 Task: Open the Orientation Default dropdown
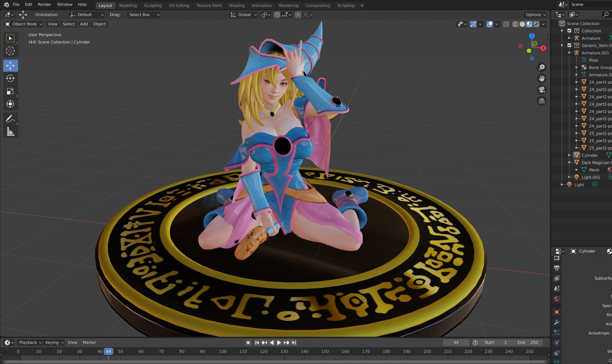(87, 15)
